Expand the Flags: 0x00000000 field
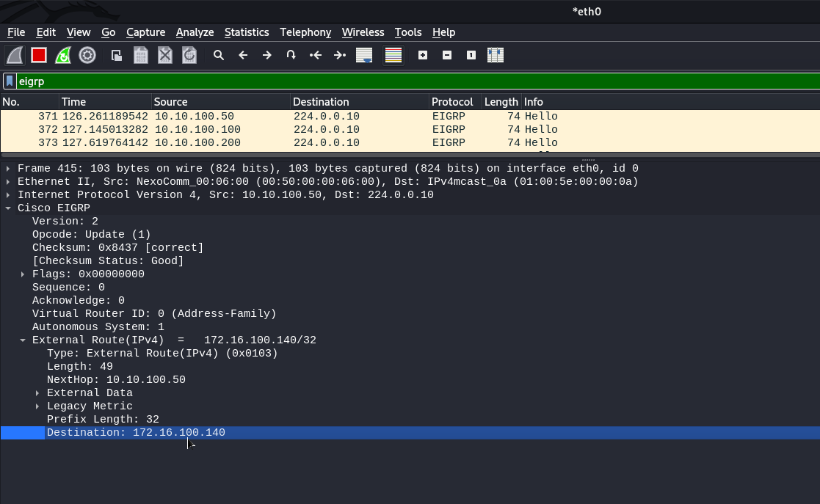Image resolution: width=820 pixels, height=504 pixels. pos(23,274)
